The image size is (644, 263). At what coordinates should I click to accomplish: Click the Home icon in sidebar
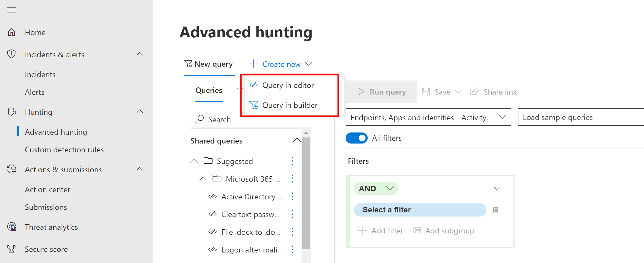click(12, 32)
